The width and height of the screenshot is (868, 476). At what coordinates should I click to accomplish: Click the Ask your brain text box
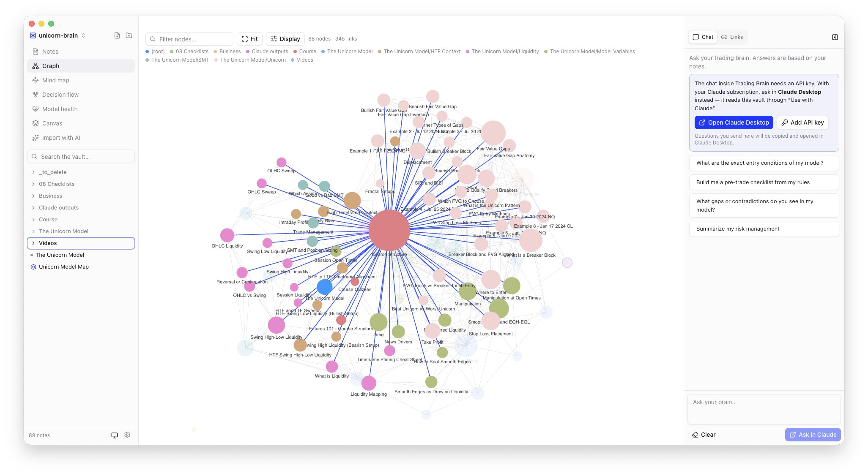(x=764, y=409)
